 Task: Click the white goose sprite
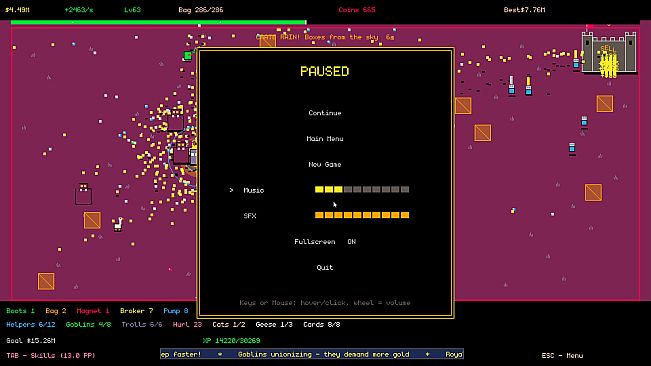(x=118, y=224)
